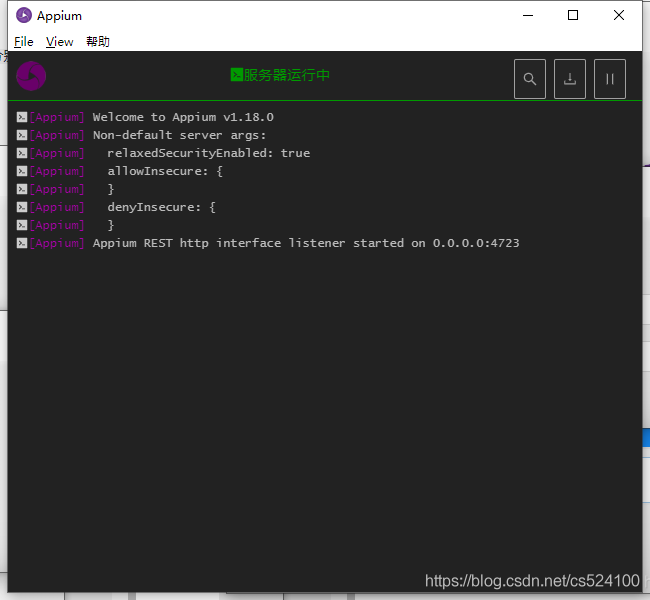Viewport: 650px width, 600px height.
Task: Click terminal icon beside 'allowInsecure' line
Action: 22,171
